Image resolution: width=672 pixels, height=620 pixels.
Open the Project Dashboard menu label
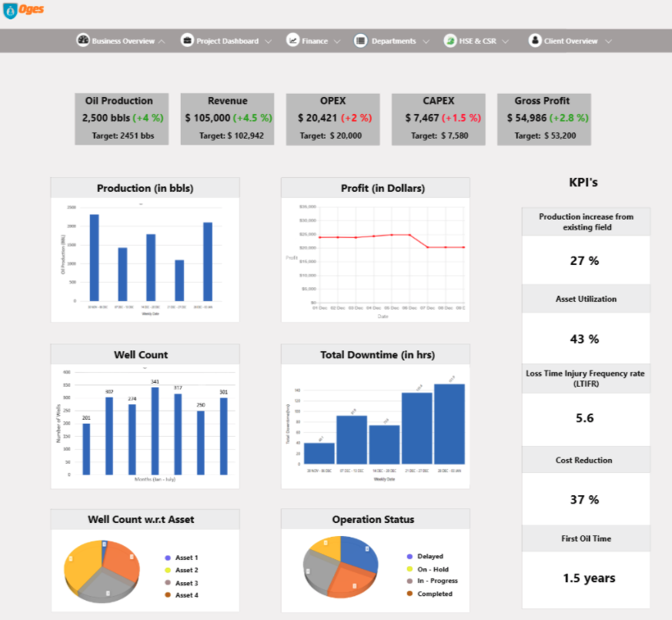coord(228,41)
